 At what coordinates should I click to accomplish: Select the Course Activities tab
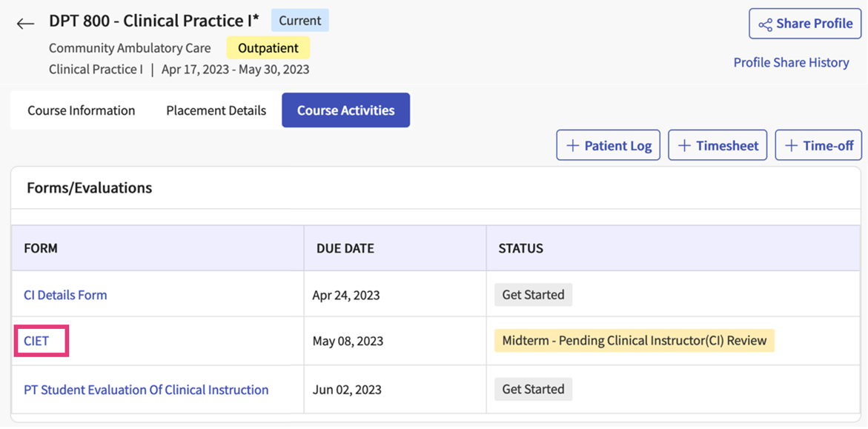345,110
